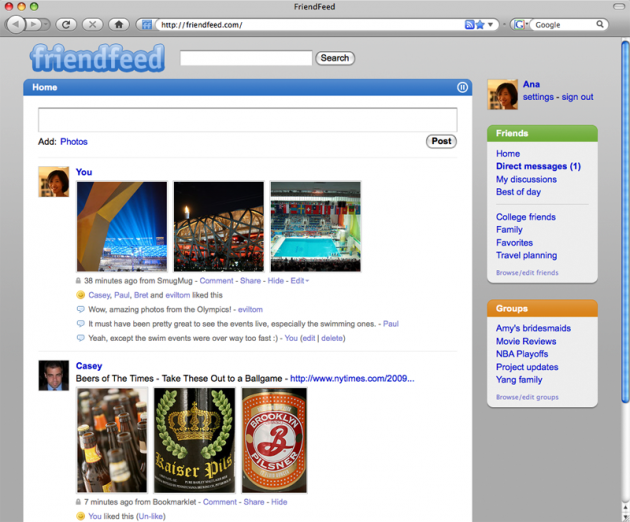Click Casey's avatar photo

click(x=54, y=375)
